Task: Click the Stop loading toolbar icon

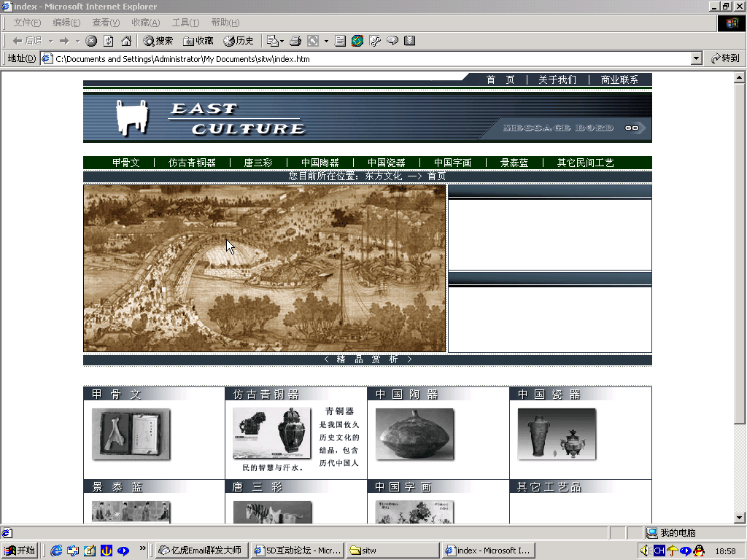Action: pos(91,41)
